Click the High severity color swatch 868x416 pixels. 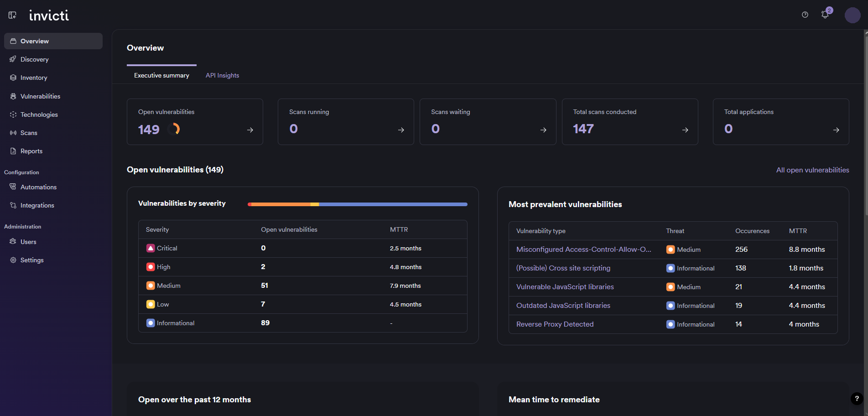(151, 267)
